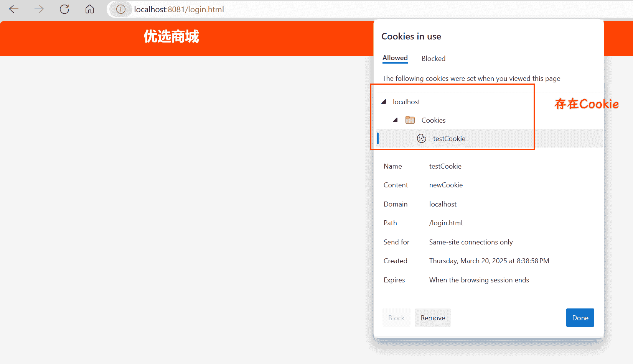The width and height of the screenshot is (633, 364).
Task: Click the browser forward arrow
Action: point(39,9)
